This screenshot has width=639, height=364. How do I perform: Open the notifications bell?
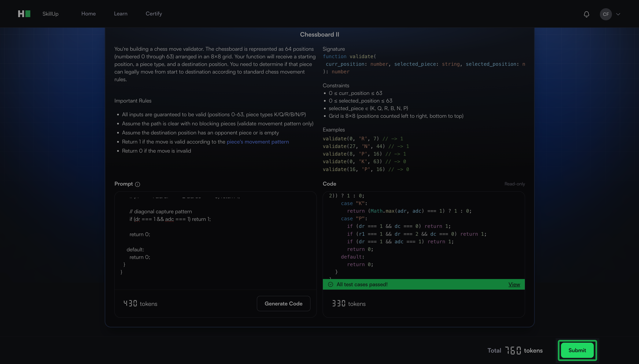pyautogui.click(x=586, y=14)
